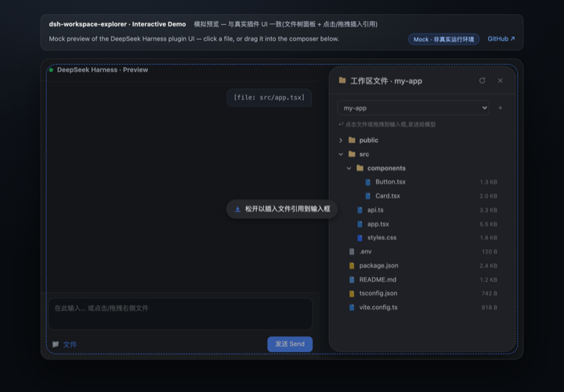
Task: Click the styles.css file icon
Action: click(360, 238)
